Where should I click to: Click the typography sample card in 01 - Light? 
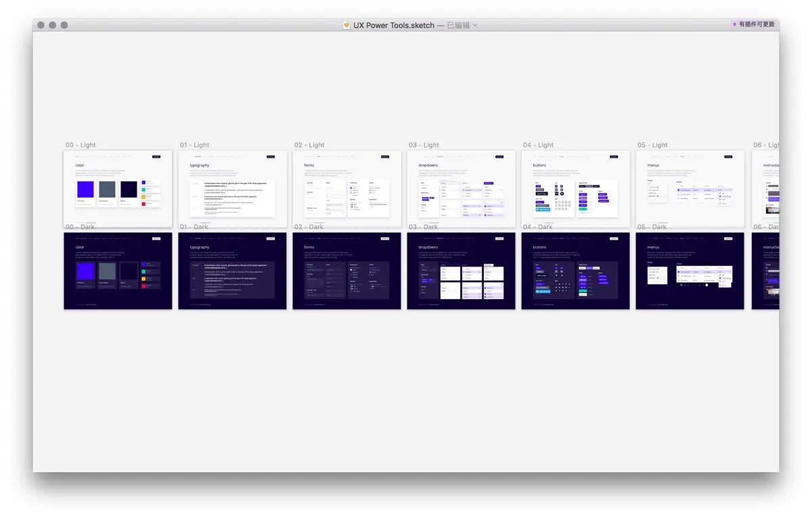point(232,198)
